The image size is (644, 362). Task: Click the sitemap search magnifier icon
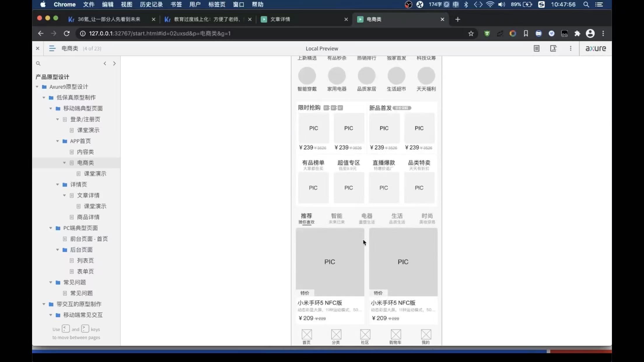click(38, 63)
